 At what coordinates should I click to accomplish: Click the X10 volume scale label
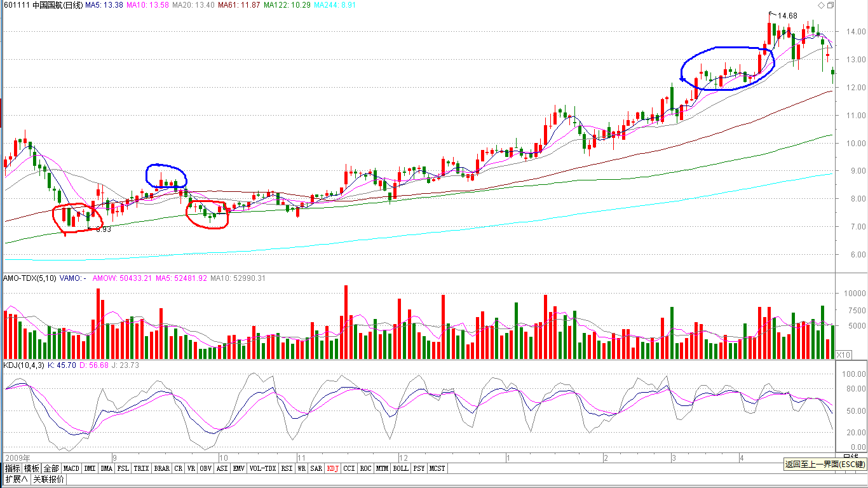tap(843, 355)
